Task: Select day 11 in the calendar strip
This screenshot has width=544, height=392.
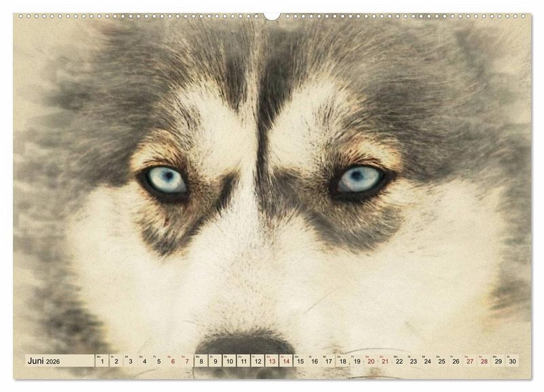Action: 243,361
